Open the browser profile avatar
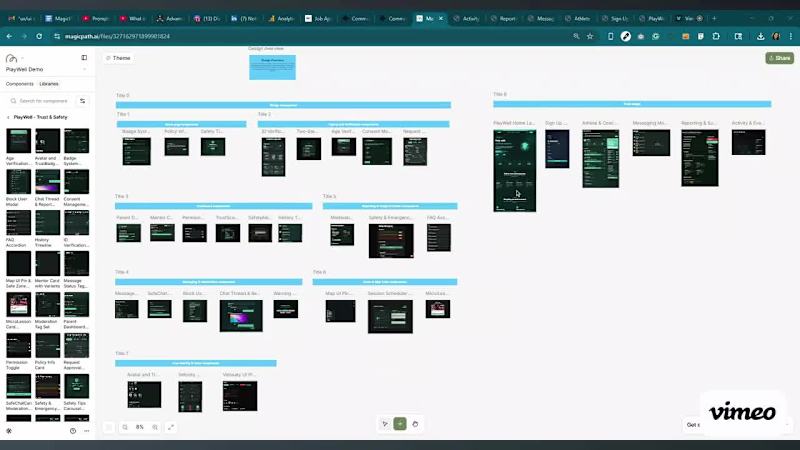This screenshot has width=800, height=450. click(776, 36)
